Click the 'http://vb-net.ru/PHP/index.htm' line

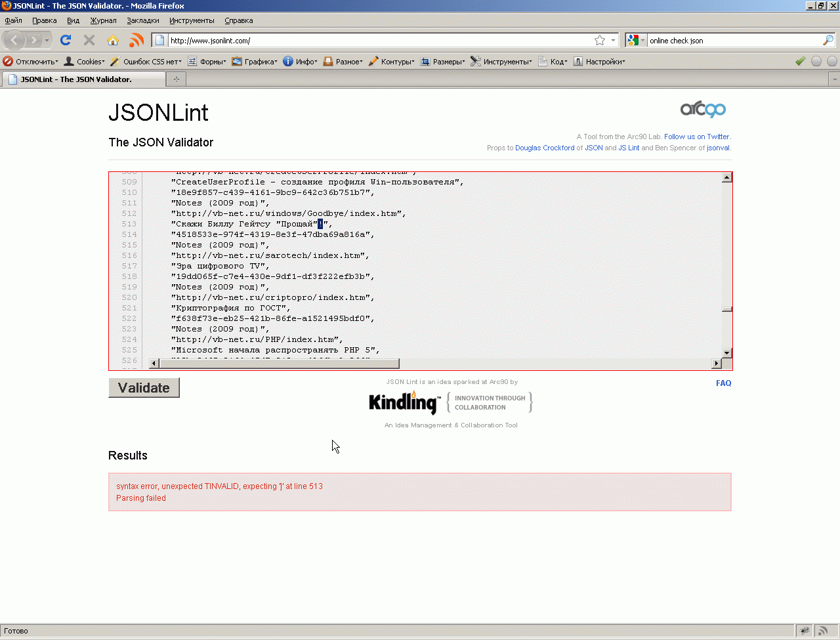coord(257,339)
